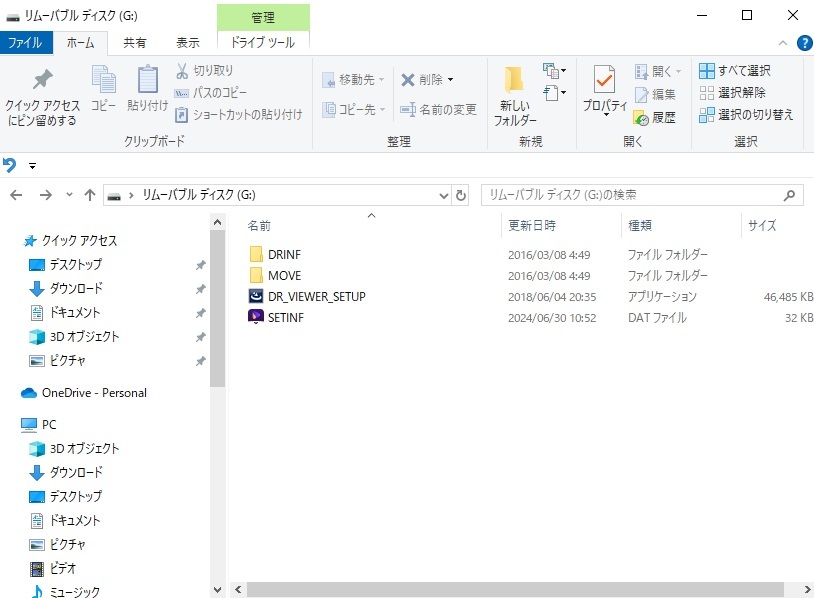Screen dimensions: 814x598
Task: Open the DRINF folder
Action: pos(287,254)
